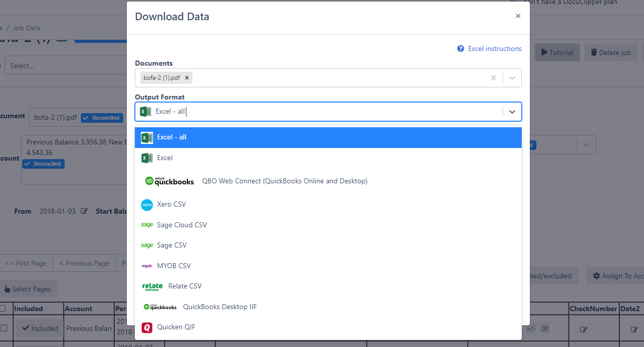Go to First Page in pagination

point(26,263)
